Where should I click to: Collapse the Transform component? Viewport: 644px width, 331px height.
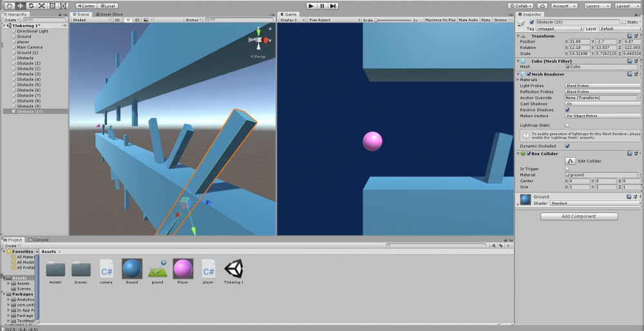coord(518,36)
